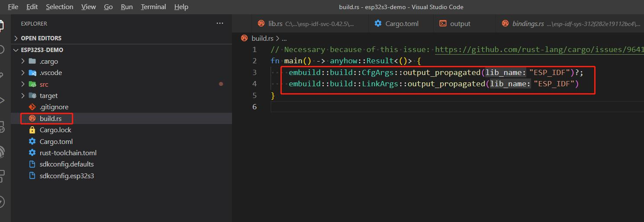Expand the target folder
Image resolution: width=644 pixels, height=222 pixels.
tap(23, 95)
